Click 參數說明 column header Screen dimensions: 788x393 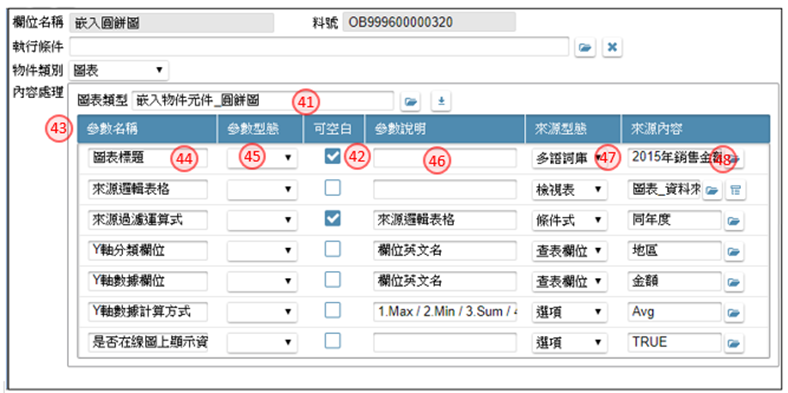pyautogui.click(x=445, y=129)
